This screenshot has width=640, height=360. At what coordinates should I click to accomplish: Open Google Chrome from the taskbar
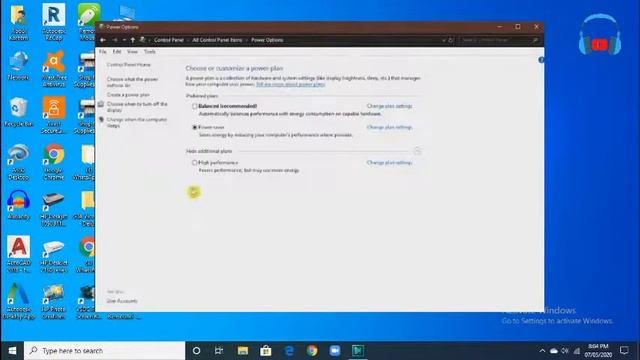tap(312, 351)
